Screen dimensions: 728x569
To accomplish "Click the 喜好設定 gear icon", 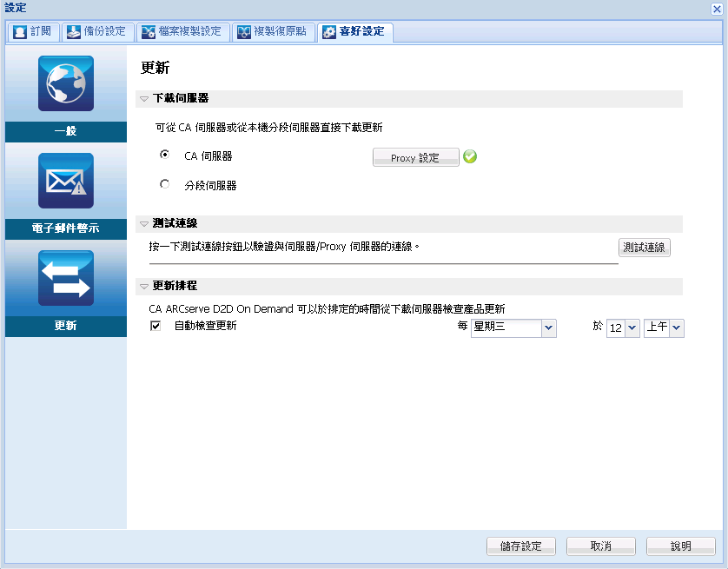I will click(x=328, y=32).
